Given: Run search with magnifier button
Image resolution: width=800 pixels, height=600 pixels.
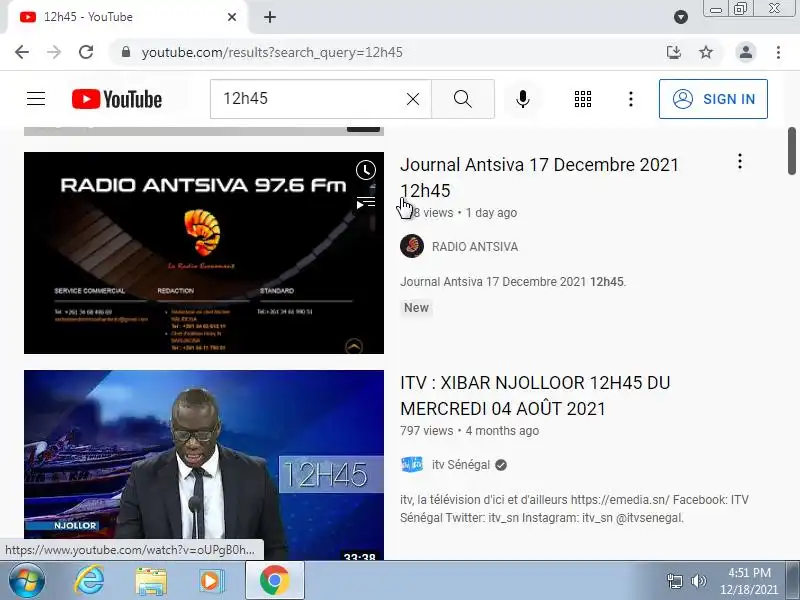Looking at the screenshot, I should click(463, 99).
